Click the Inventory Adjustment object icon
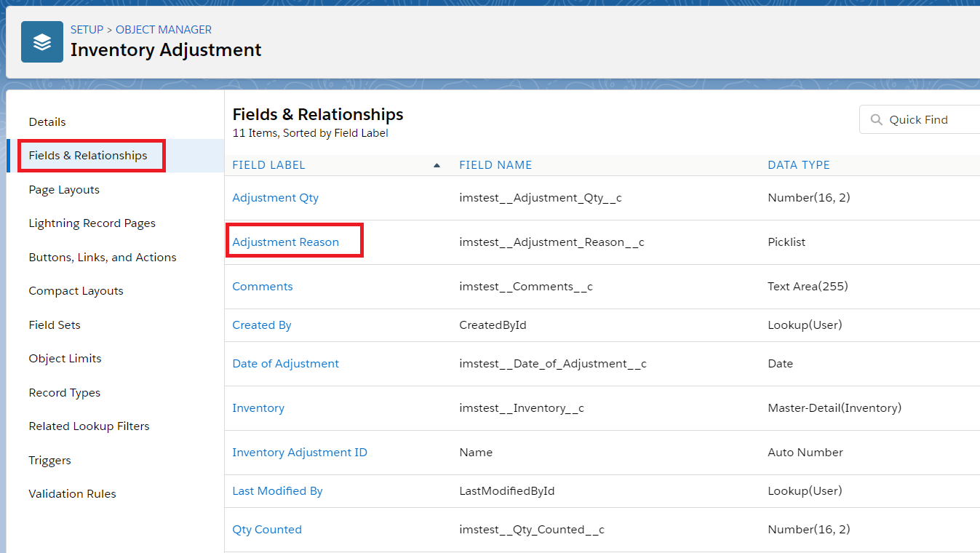The image size is (980, 553). (x=41, y=41)
